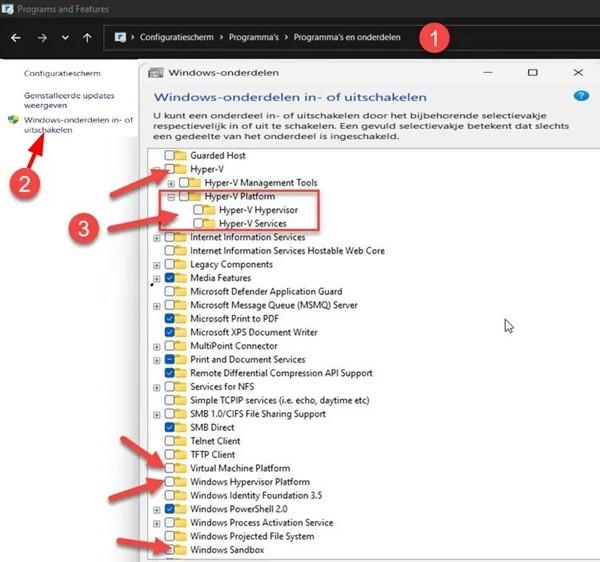Image resolution: width=600 pixels, height=562 pixels.
Task: Uncheck Microsoft Print to PDF checkbox
Action: [x=170, y=318]
